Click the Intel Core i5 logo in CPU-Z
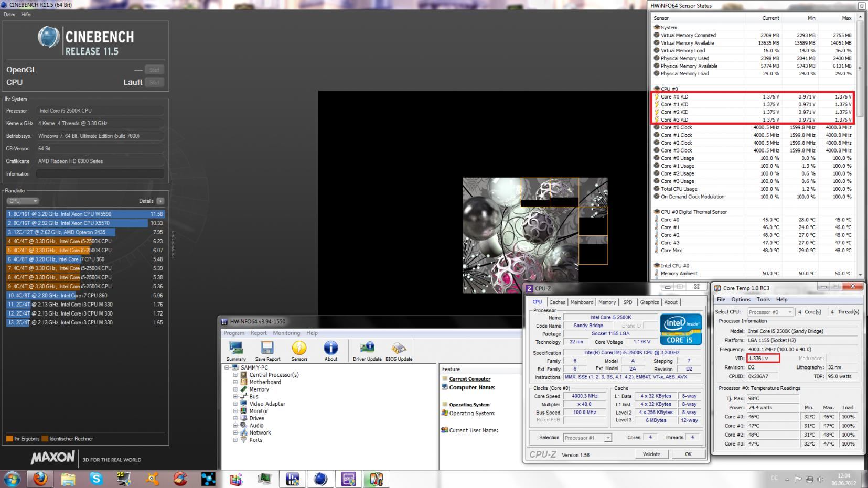Screen dimensions: 868x488 tap(681, 329)
